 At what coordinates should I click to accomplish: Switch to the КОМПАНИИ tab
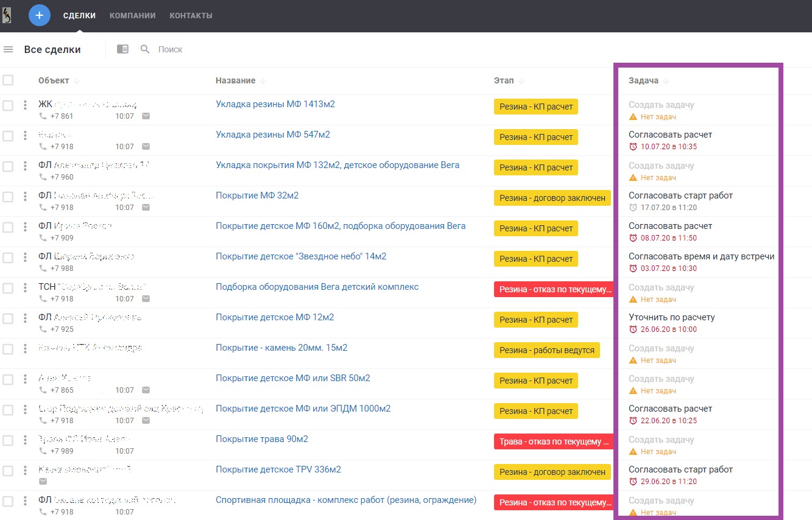click(x=132, y=16)
